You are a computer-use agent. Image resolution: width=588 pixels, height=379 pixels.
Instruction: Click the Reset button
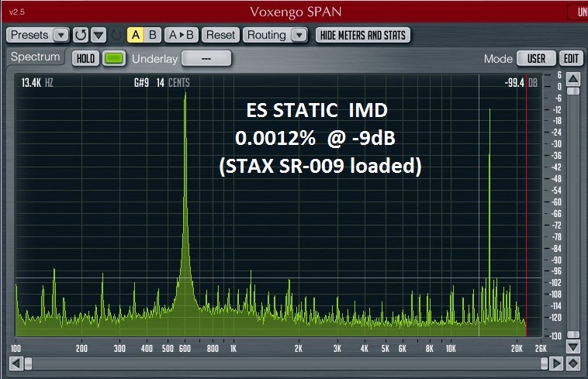click(x=220, y=35)
